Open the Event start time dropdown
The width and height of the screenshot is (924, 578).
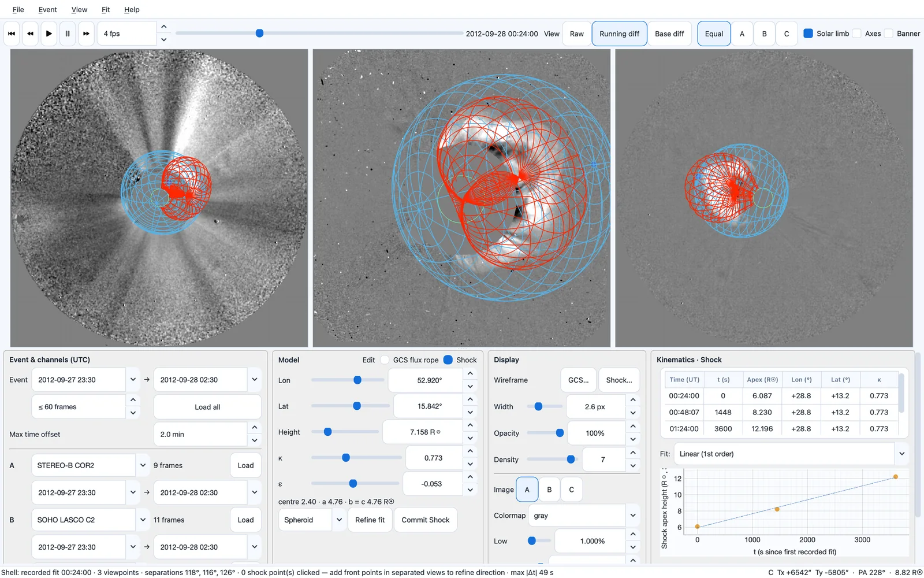[133, 380]
